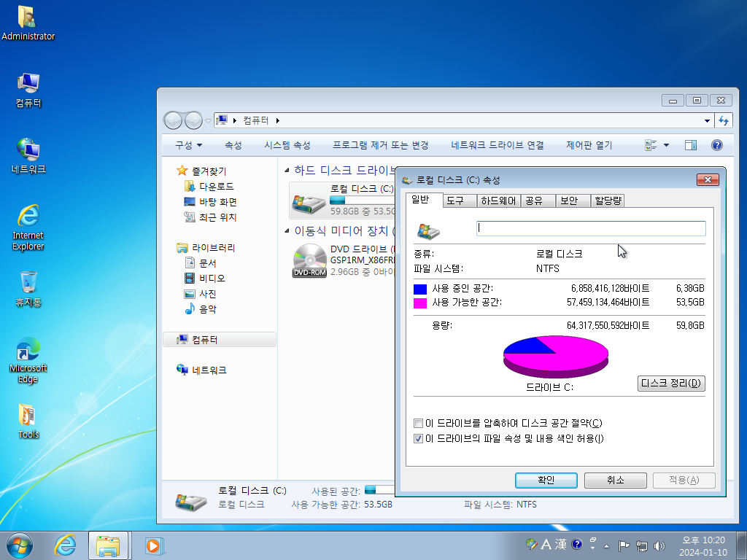Viewport: 747px width, 560px height.
Task: Switch to the 할당량 tab
Action: coord(608,201)
